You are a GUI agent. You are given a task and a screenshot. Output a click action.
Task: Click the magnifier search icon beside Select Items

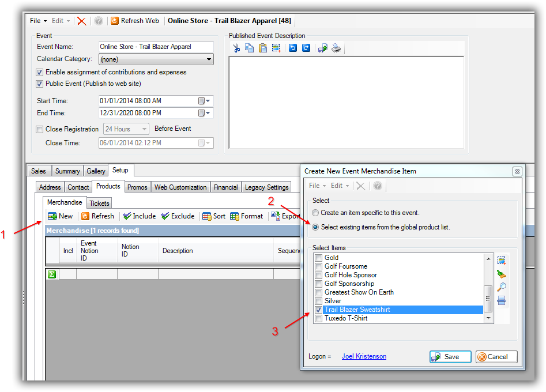click(x=502, y=287)
